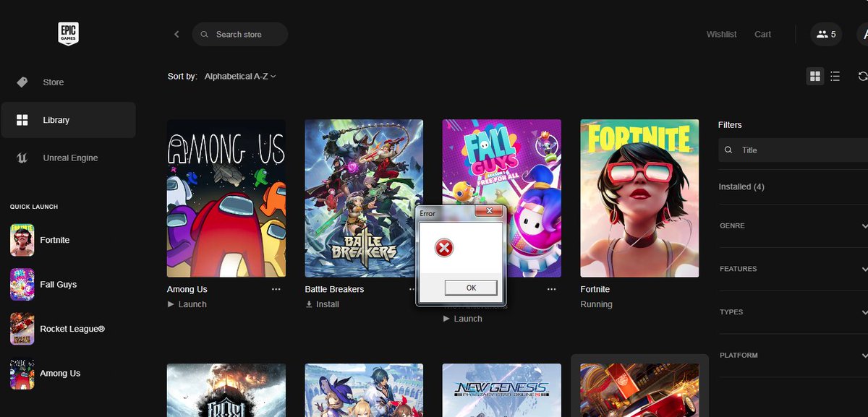868x417 pixels.
Task: Click OK in the Error dialog
Action: click(471, 288)
